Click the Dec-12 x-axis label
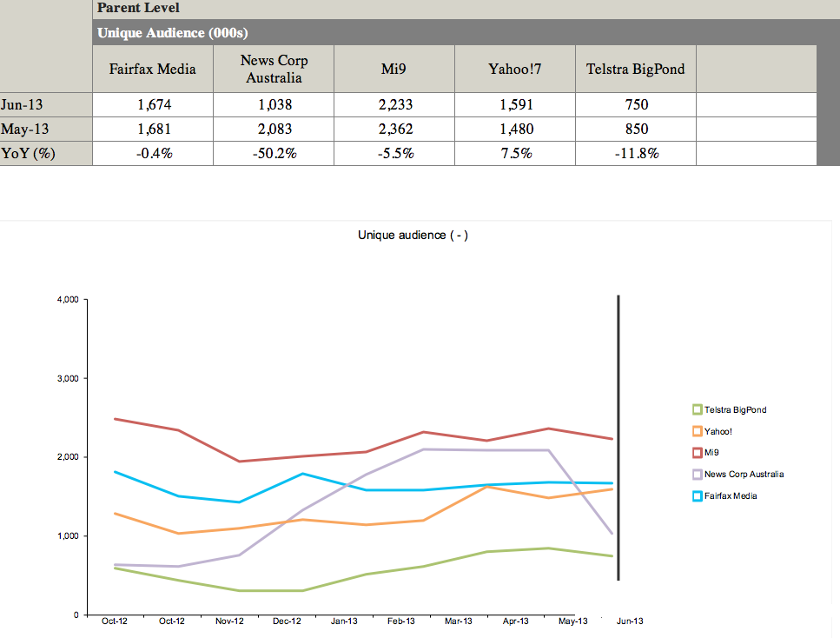The image size is (840, 638). (287, 621)
